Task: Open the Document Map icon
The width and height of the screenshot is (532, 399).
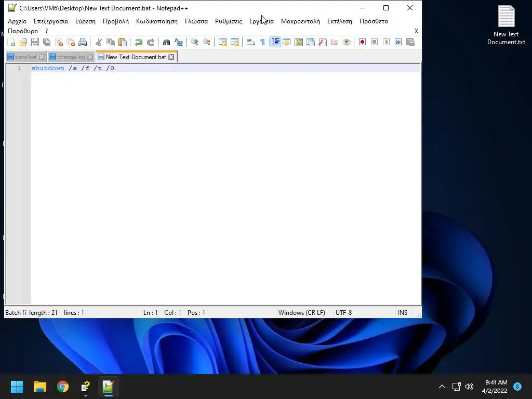Action: click(x=299, y=42)
